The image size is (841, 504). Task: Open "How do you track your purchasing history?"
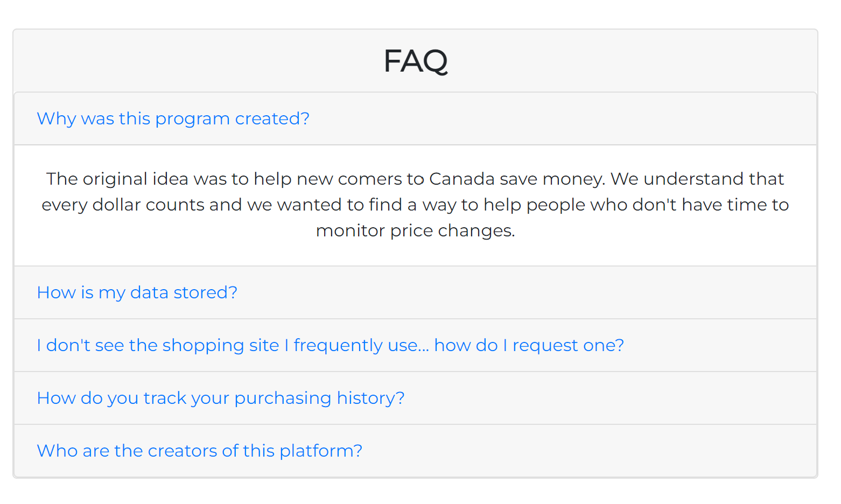pyautogui.click(x=220, y=398)
